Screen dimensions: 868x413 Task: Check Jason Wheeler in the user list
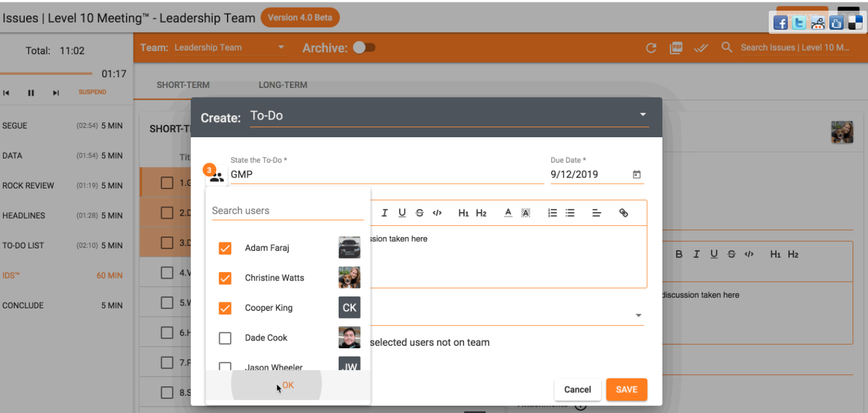coord(225,366)
